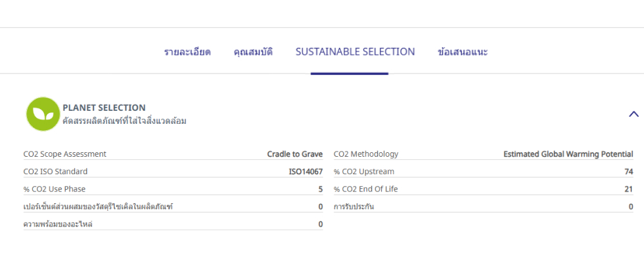Image resolution: width=644 pixels, height=258 pixels.
Task: Click the CO2 Scope Assessment label
Action: 65,154
